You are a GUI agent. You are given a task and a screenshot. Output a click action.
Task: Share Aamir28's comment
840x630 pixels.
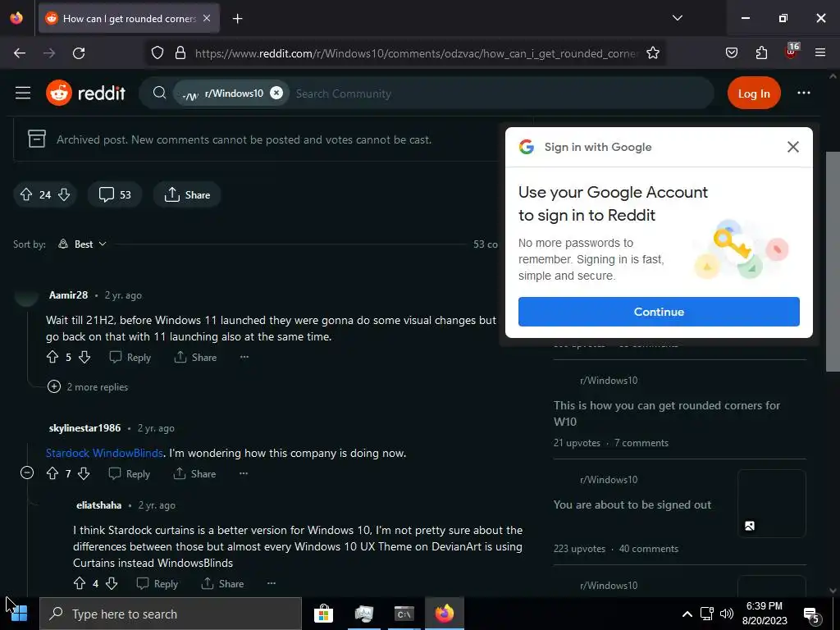click(x=195, y=358)
